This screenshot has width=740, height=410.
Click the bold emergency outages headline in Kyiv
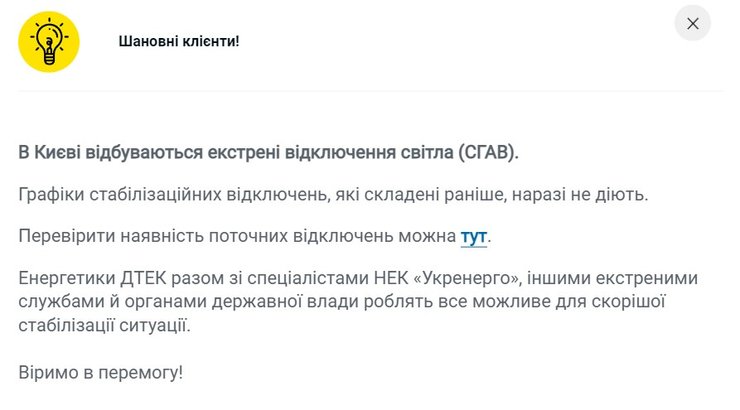[x=269, y=152]
